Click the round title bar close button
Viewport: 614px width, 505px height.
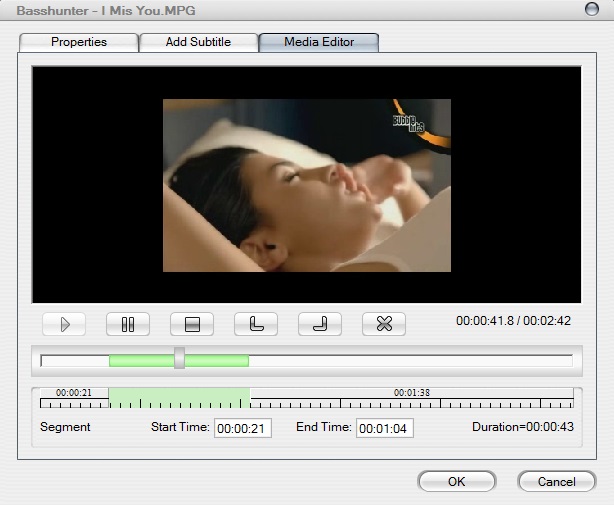coord(592,9)
